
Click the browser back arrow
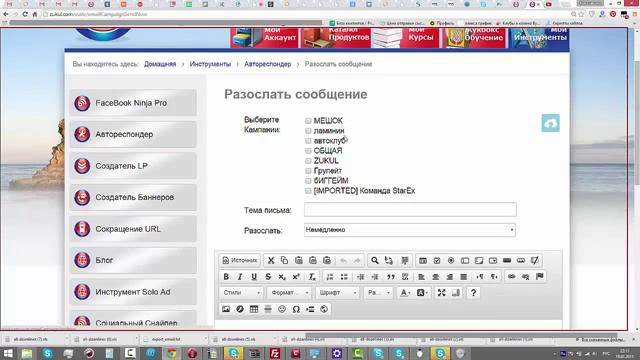tap(5, 14)
